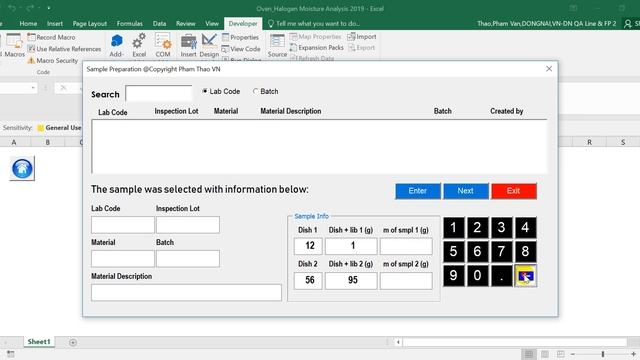This screenshot has width=640, height=360.
Task: Open the View ribbon tab
Action: [x=212, y=24]
